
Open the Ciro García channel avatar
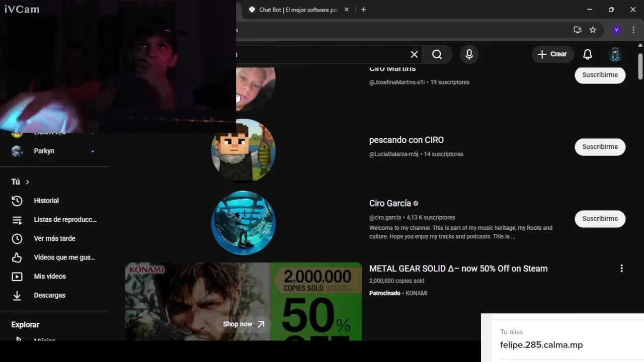243,222
